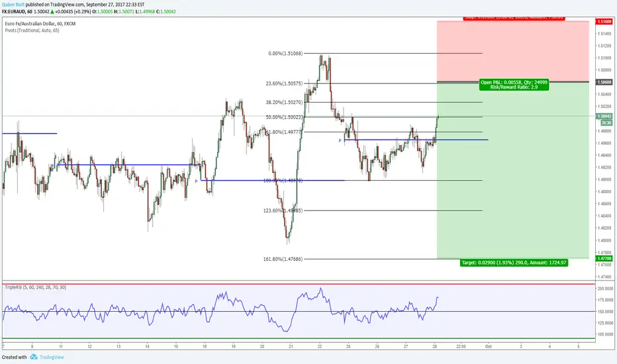Click the O:1.50005 open value in header
This screenshot has height=364, width=617.
click(103, 12)
